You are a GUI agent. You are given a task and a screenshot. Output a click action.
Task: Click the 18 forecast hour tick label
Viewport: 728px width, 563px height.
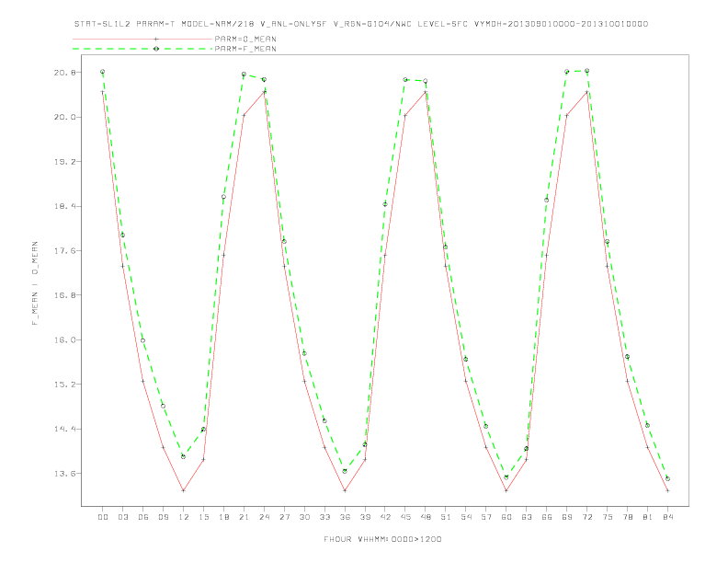coord(223,517)
